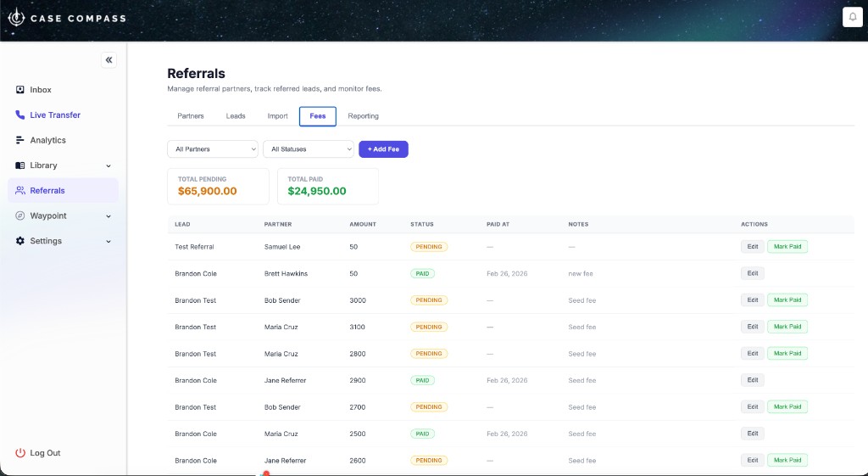Click the Status column header

pos(422,224)
